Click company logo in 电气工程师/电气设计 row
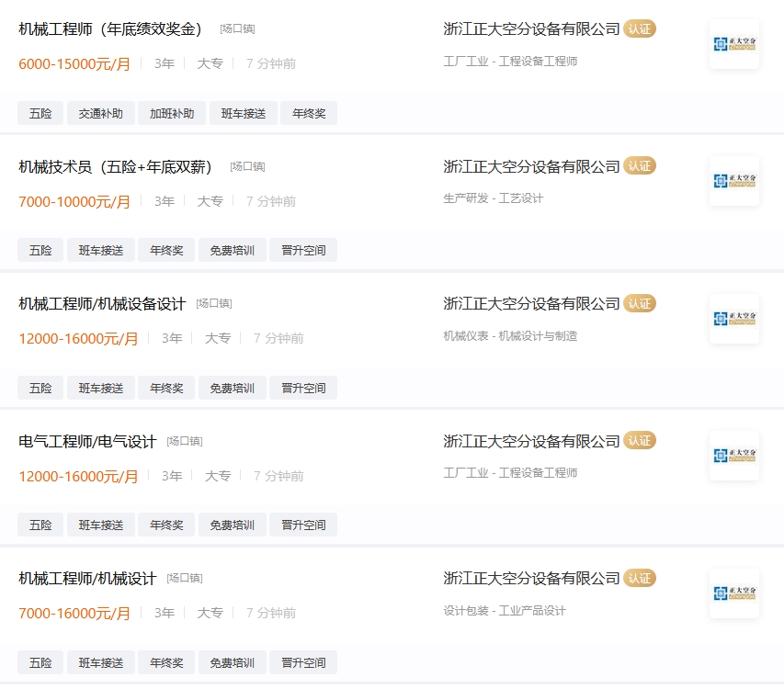The width and height of the screenshot is (784, 689). (734, 456)
